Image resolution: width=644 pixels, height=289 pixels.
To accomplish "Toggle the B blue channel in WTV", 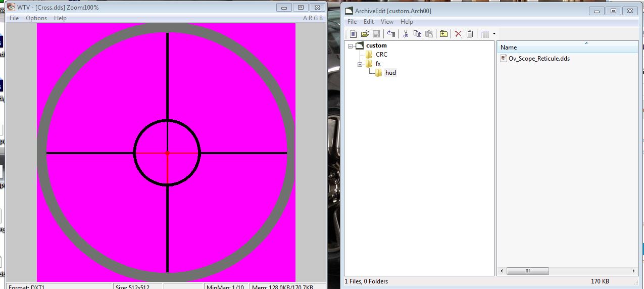I will coord(321,18).
